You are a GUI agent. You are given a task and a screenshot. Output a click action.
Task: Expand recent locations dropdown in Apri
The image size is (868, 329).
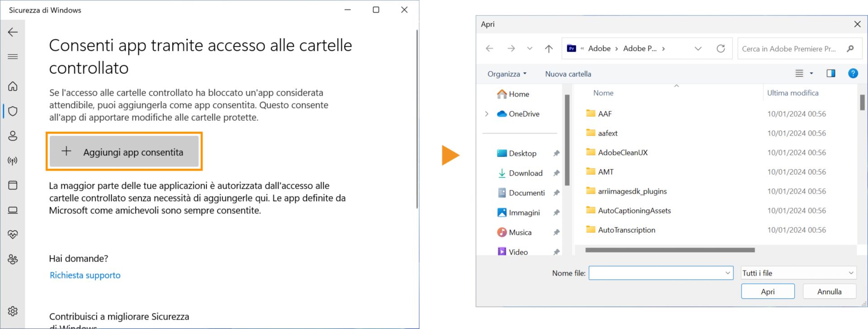point(530,48)
